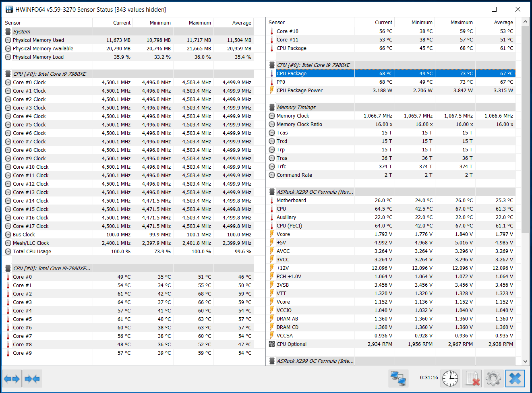Click the HWiNFO64 title bar app icon
Viewport: 532px width, 393px height.
coord(9,9)
